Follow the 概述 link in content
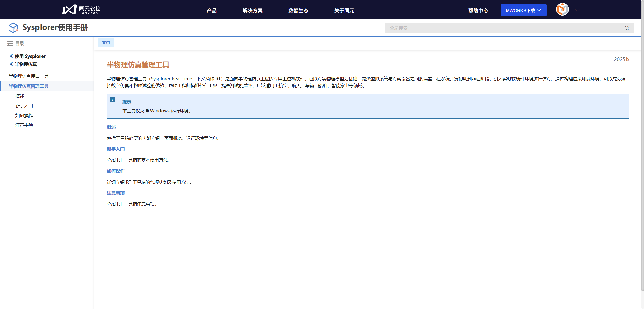 coord(111,127)
